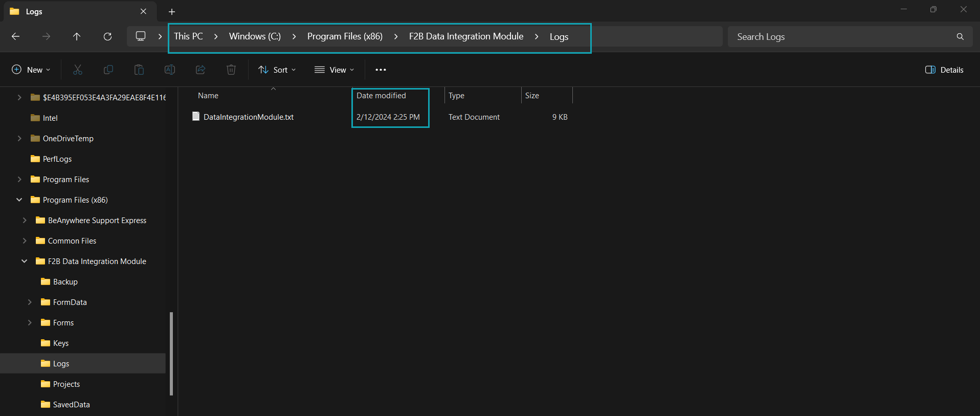980x416 pixels.
Task: Collapse the F2B Data Integration Module node
Action: tap(25, 261)
